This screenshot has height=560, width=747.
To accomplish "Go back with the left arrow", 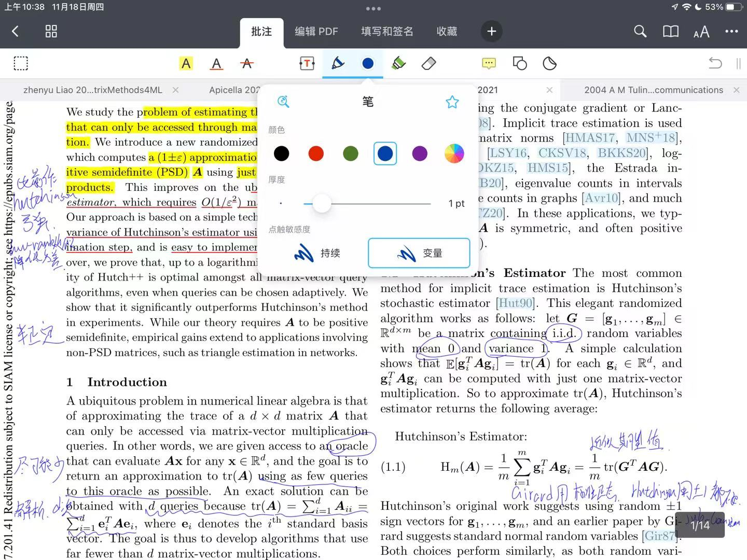I will pos(15,31).
